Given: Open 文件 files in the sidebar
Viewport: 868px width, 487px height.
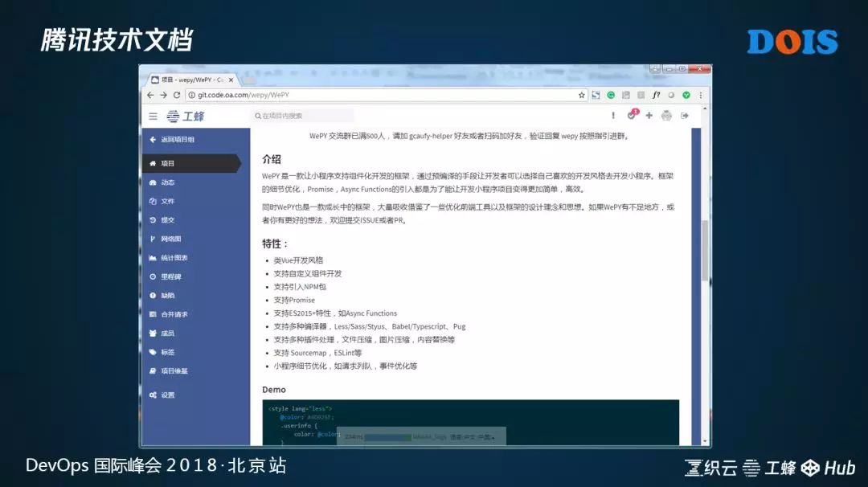Looking at the screenshot, I should (x=162, y=201).
